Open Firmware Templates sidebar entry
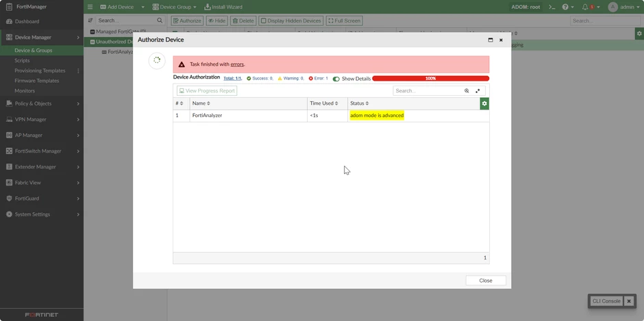This screenshot has width=644, height=321. pos(37,81)
